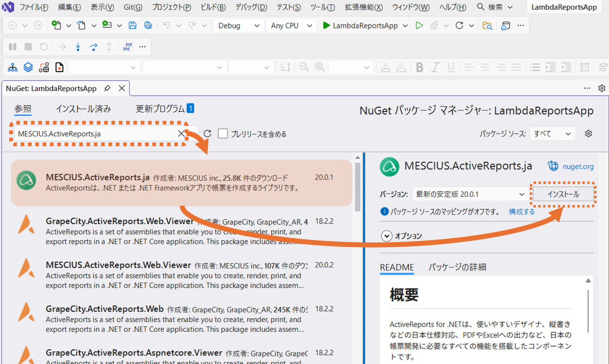Click the Step Over arrow icon
The height and width of the screenshot is (364, 609).
tap(94, 47)
